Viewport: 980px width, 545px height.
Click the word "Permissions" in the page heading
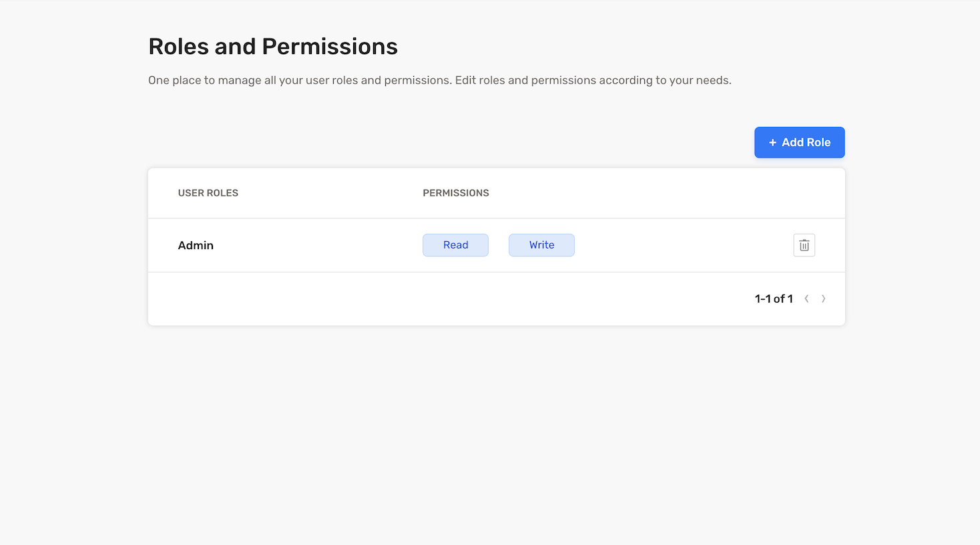point(330,47)
